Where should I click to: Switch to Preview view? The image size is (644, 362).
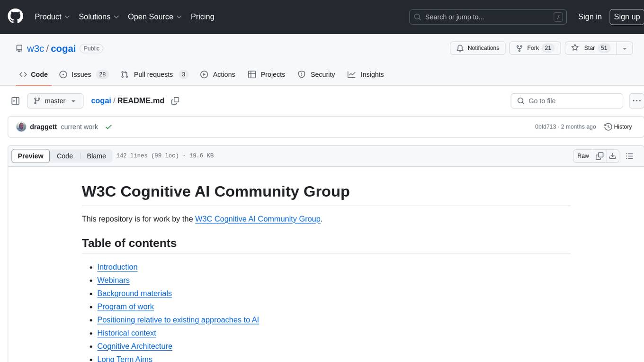(31, 156)
